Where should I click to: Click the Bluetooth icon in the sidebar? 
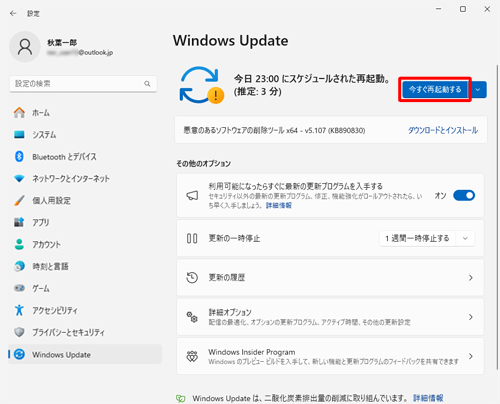[19, 156]
